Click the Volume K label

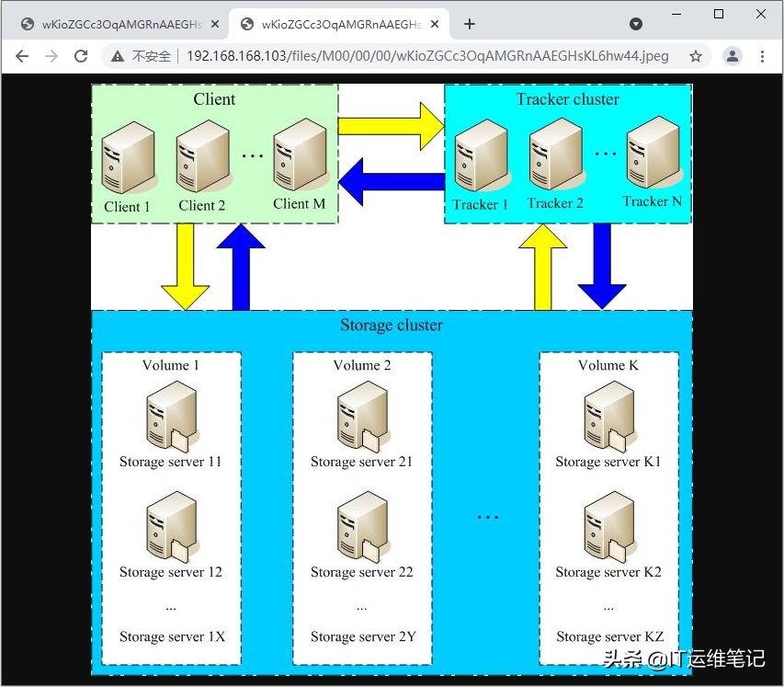[608, 365]
